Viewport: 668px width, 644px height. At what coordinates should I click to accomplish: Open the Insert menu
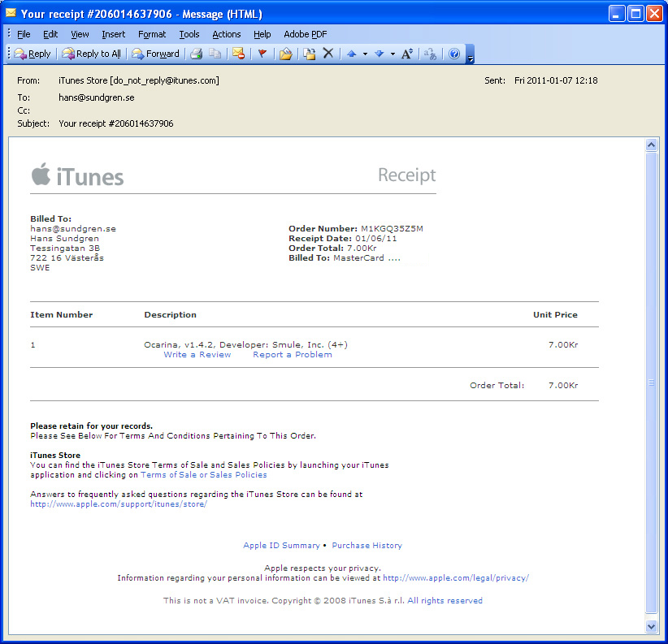click(x=113, y=34)
